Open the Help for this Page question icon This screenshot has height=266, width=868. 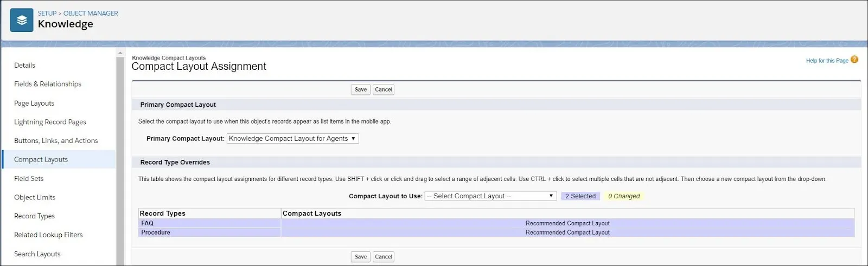854,60
